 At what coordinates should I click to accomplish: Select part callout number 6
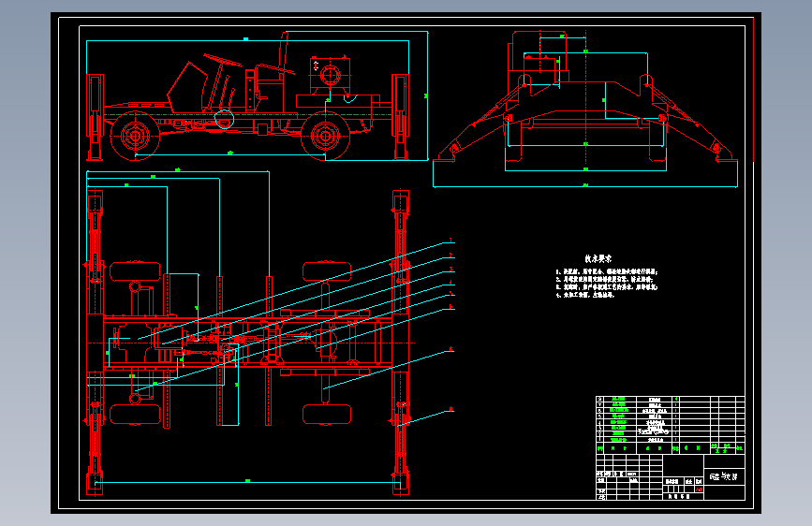click(x=451, y=307)
